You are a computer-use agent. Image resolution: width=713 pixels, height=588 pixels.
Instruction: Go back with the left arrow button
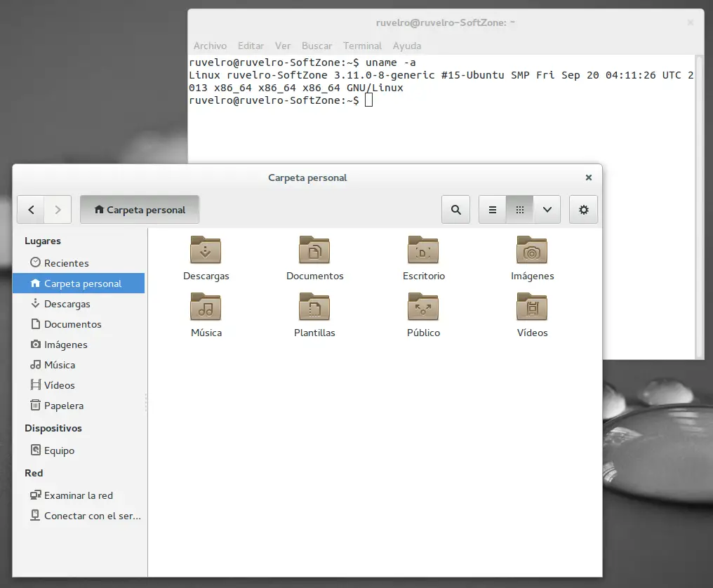[31, 209]
